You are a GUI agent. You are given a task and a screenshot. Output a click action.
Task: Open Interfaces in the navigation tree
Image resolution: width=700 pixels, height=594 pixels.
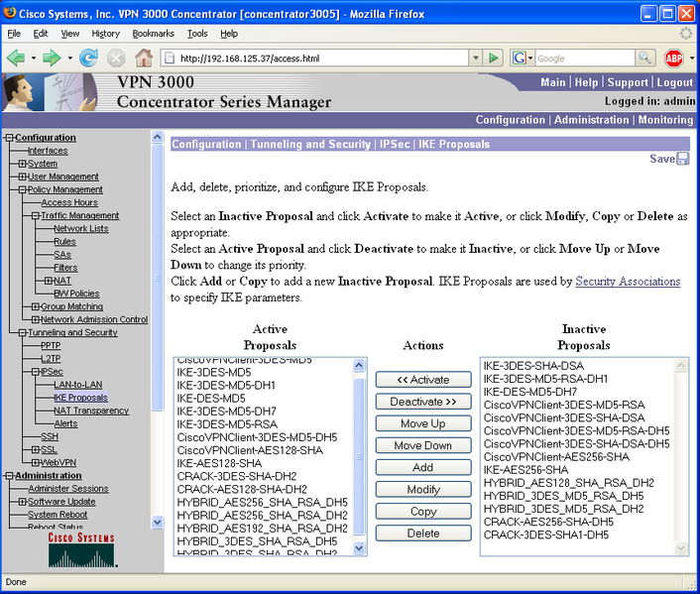48,151
